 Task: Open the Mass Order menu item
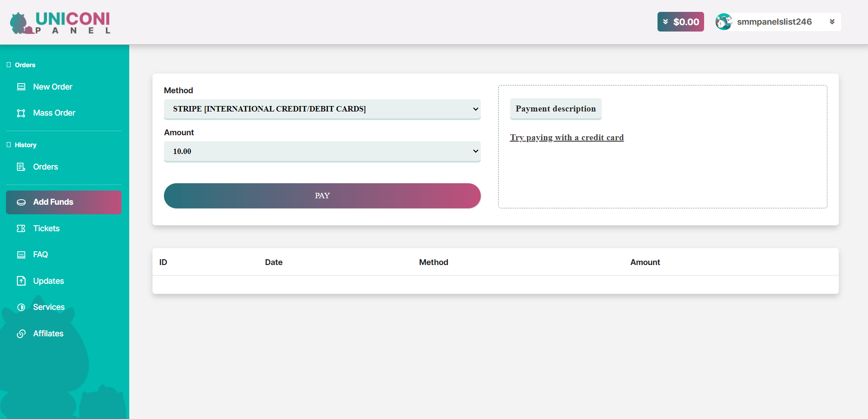tap(54, 113)
